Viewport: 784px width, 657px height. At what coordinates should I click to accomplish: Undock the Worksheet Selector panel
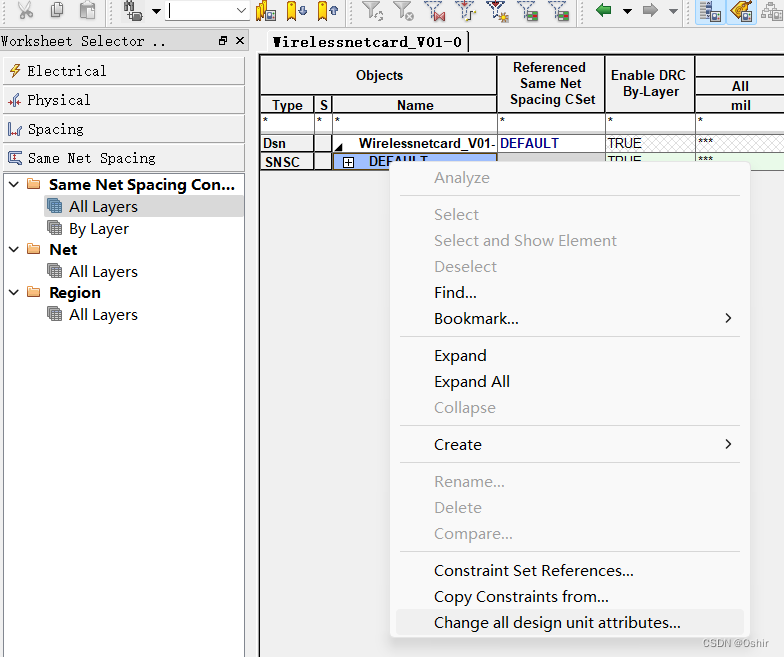[x=222, y=41]
